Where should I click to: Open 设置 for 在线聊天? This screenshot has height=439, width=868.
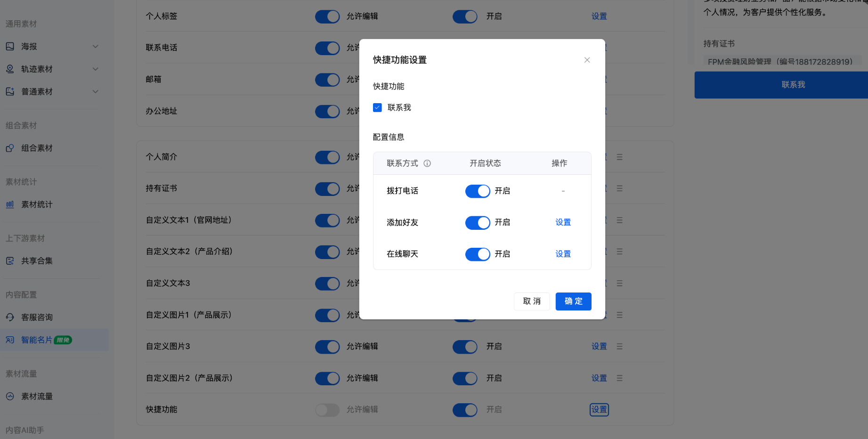click(x=563, y=254)
